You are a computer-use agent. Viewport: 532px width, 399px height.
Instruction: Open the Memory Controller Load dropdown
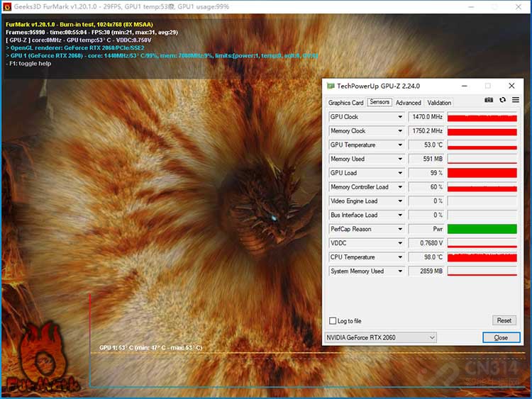[x=400, y=187]
